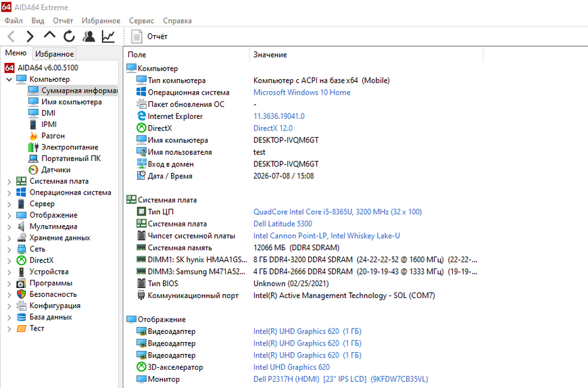This screenshot has height=388, width=588.
Task: Open the Справка menu
Action: coord(177,21)
